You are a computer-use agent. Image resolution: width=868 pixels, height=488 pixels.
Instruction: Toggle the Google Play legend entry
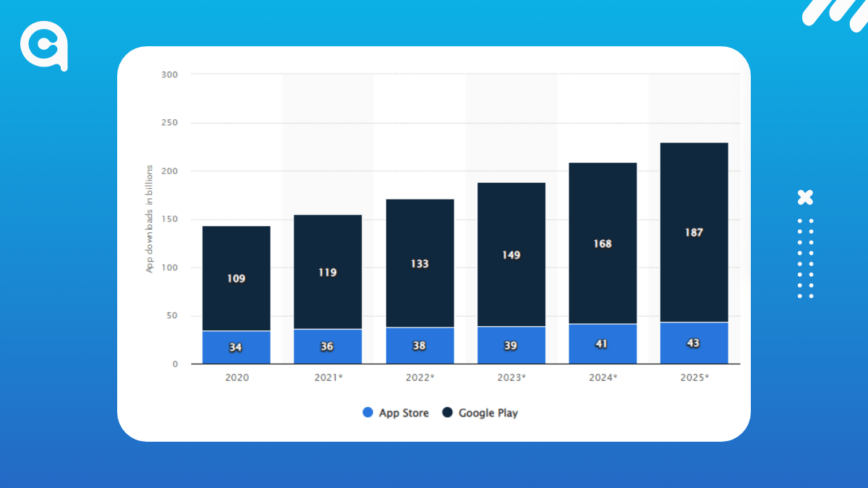[x=480, y=413]
